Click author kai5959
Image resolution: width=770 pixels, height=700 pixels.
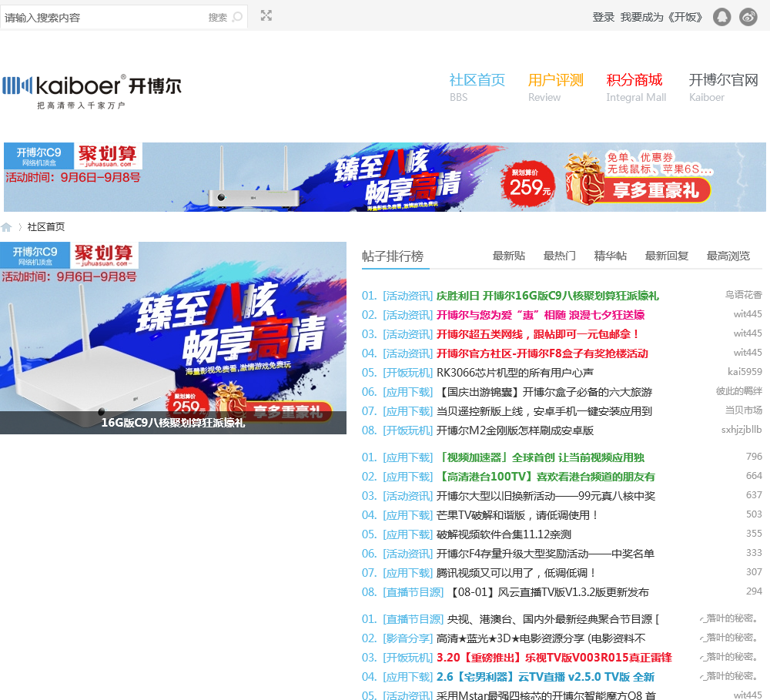[x=745, y=371]
